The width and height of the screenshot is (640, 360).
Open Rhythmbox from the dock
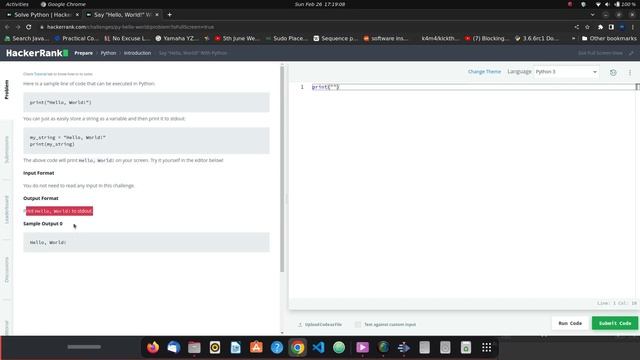tap(215, 347)
